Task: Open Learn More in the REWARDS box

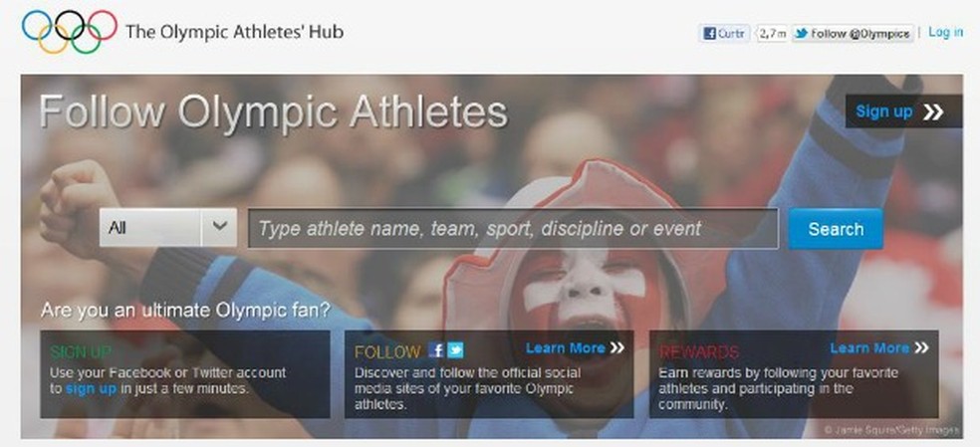Action: click(869, 348)
